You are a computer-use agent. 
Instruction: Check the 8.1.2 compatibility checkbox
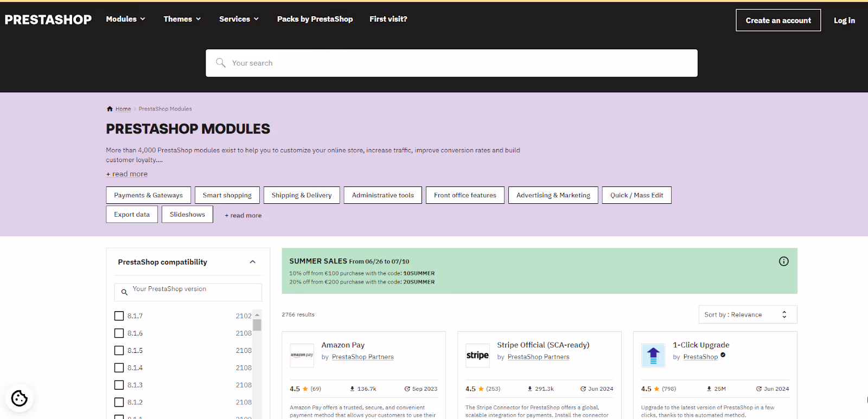click(119, 402)
